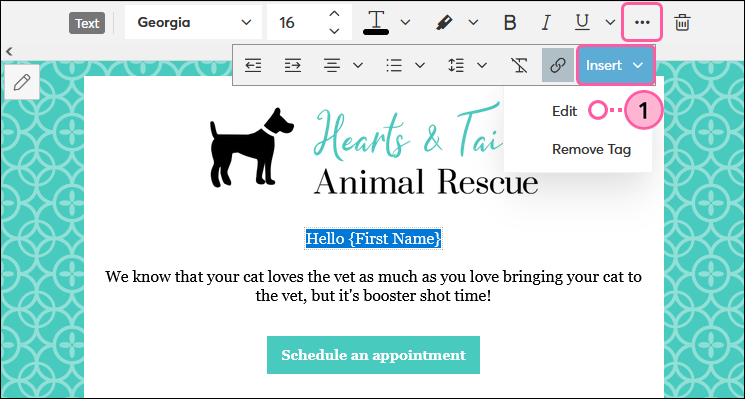Open the Insert dropdown button
Viewport: 745px width, 399px height.
coord(616,66)
